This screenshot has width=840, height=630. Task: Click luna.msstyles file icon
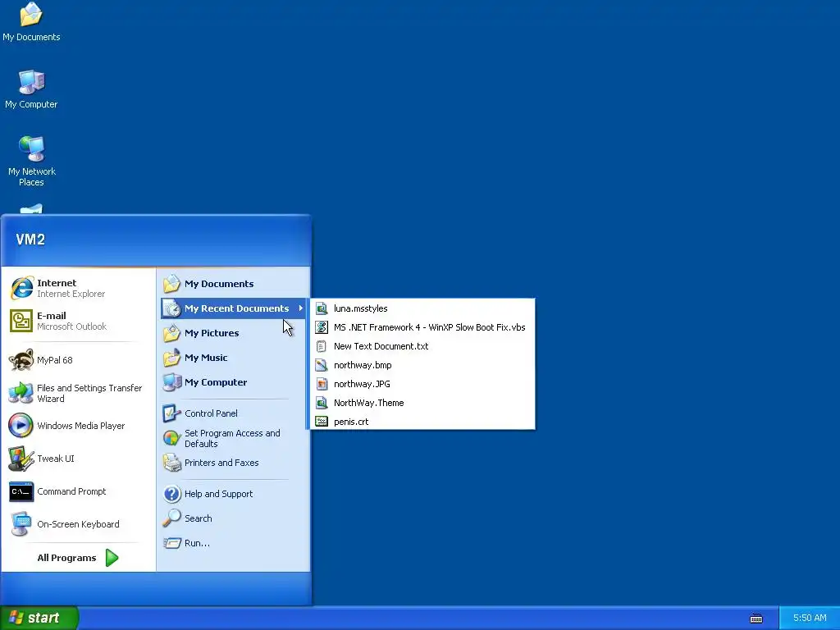tap(322, 308)
